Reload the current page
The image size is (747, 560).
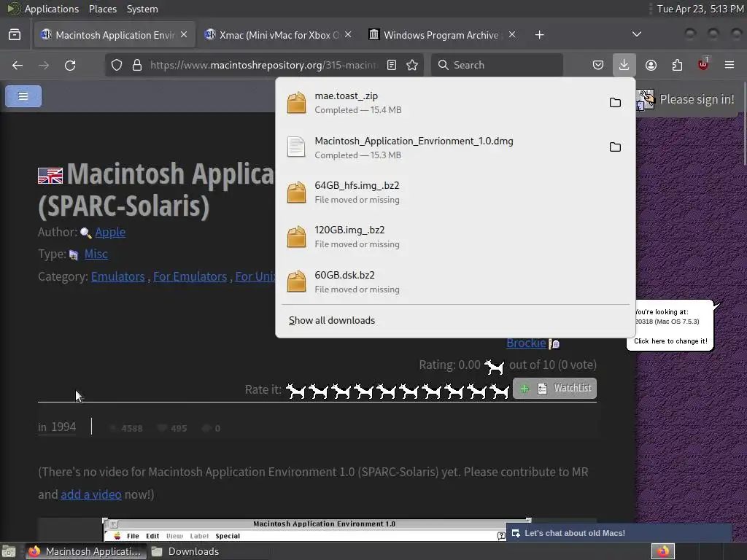coord(70,65)
